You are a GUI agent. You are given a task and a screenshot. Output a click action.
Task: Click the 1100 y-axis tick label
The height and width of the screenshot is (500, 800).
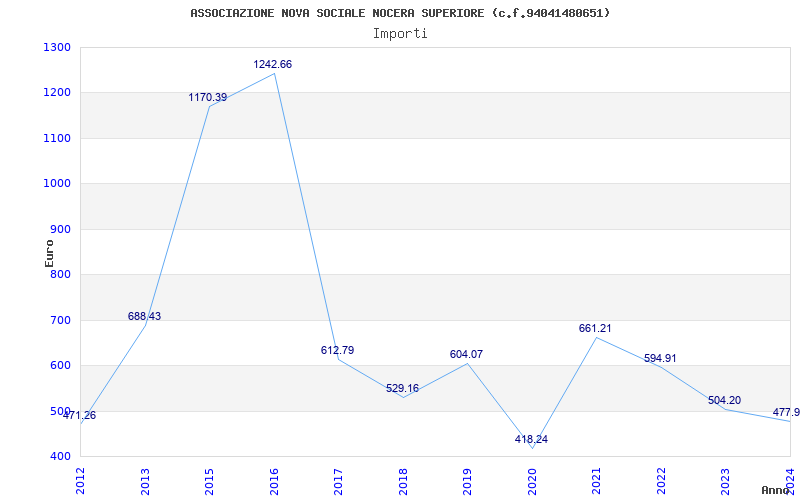[57, 138]
